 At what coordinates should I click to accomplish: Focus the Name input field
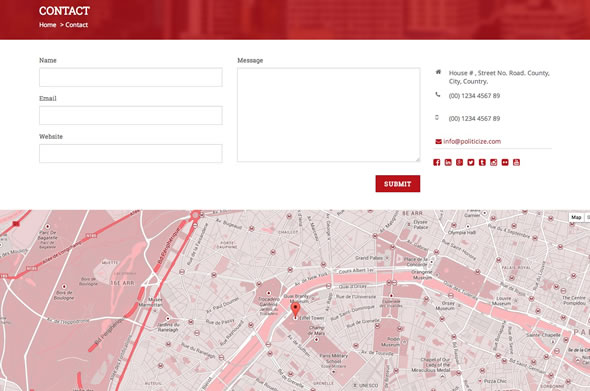pos(131,77)
